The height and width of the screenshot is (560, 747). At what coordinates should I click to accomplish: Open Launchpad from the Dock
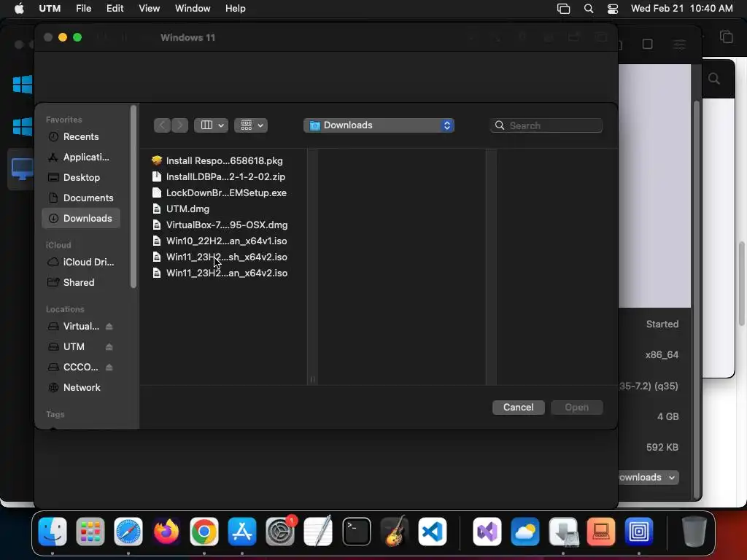pyautogui.click(x=90, y=532)
